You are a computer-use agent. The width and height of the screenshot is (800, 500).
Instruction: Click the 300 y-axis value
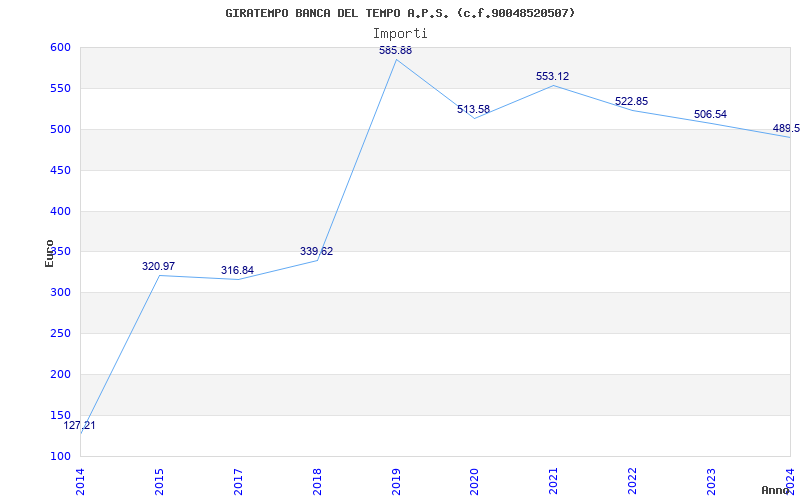click(x=60, y=293)
